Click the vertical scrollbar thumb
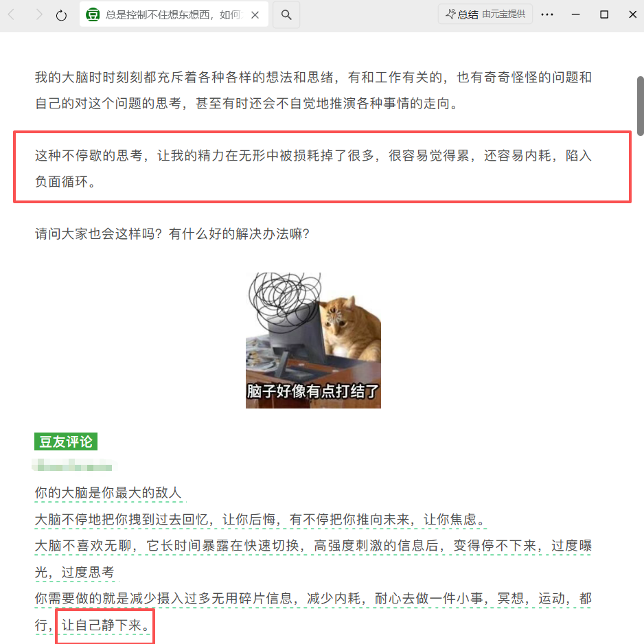 point(641,106)
